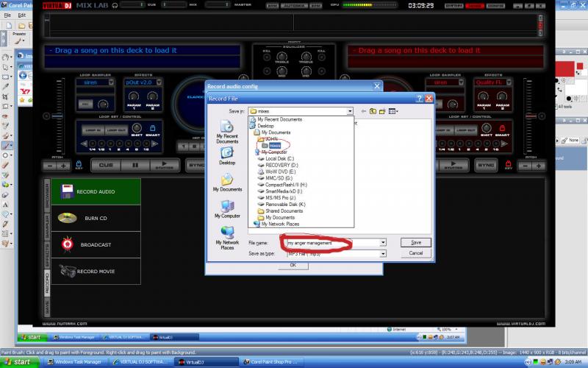Click My Computer in the dialog places bar

(227, 209)
